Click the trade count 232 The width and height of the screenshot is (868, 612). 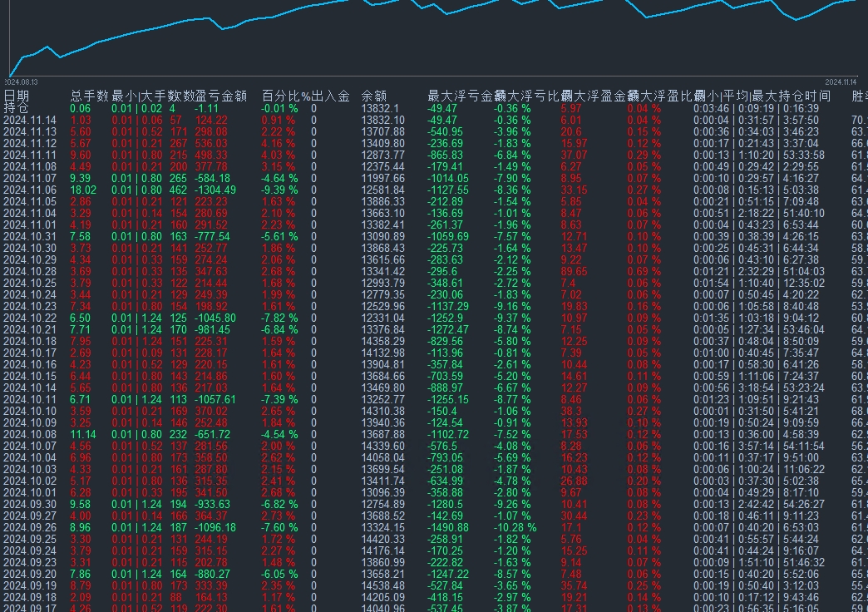click(x=178, y=434)
